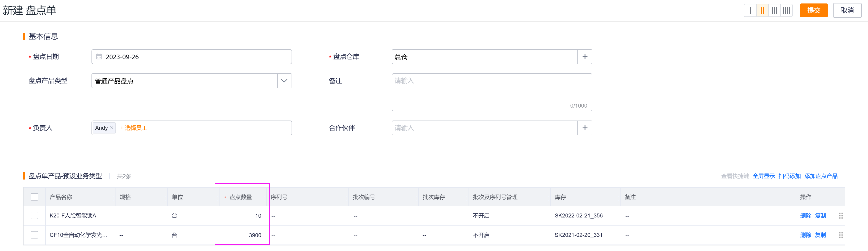The height and width of the screenshot is (251, 868).
Task: Click into the 备注 text area
Action: pos(492,92)
